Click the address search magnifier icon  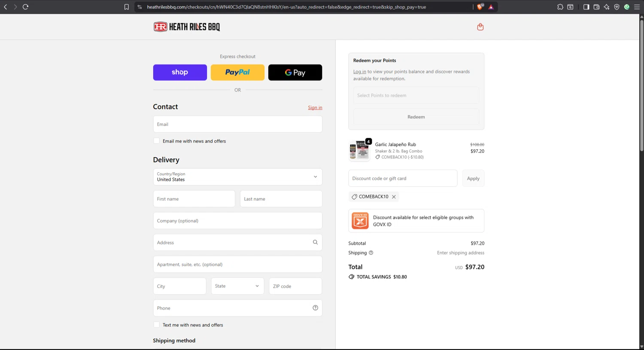[315, 242]
